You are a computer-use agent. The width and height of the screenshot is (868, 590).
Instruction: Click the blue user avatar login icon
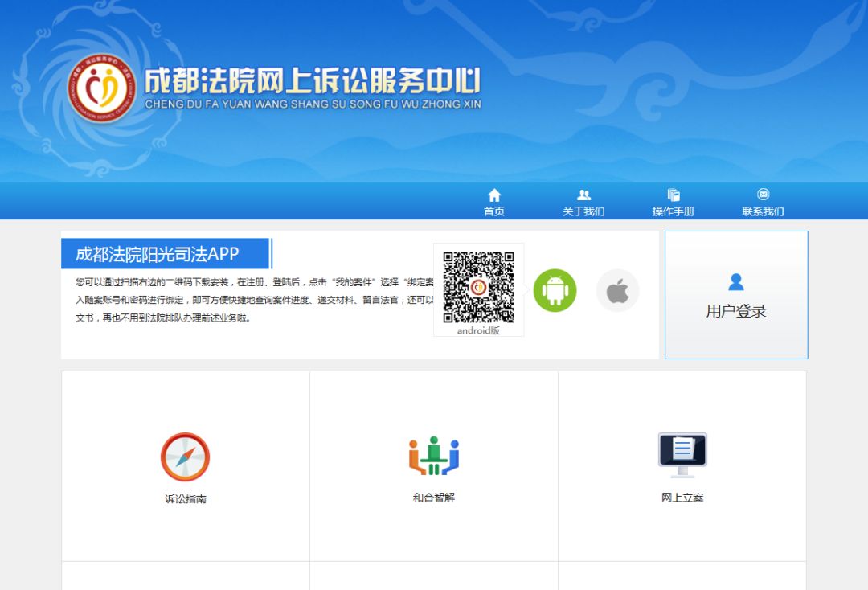[x=735, y=282]
